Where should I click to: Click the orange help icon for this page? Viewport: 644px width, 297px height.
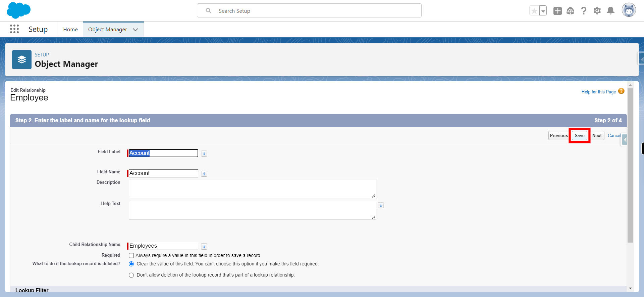point(621,91)
